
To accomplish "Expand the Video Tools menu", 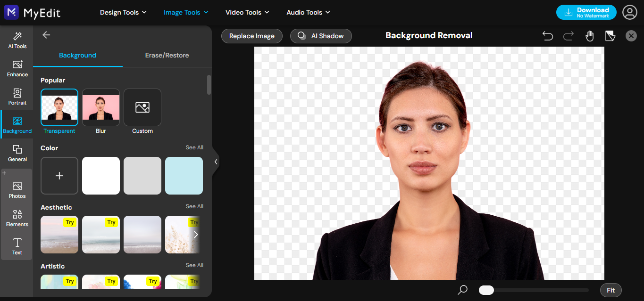I will point(247,12).
